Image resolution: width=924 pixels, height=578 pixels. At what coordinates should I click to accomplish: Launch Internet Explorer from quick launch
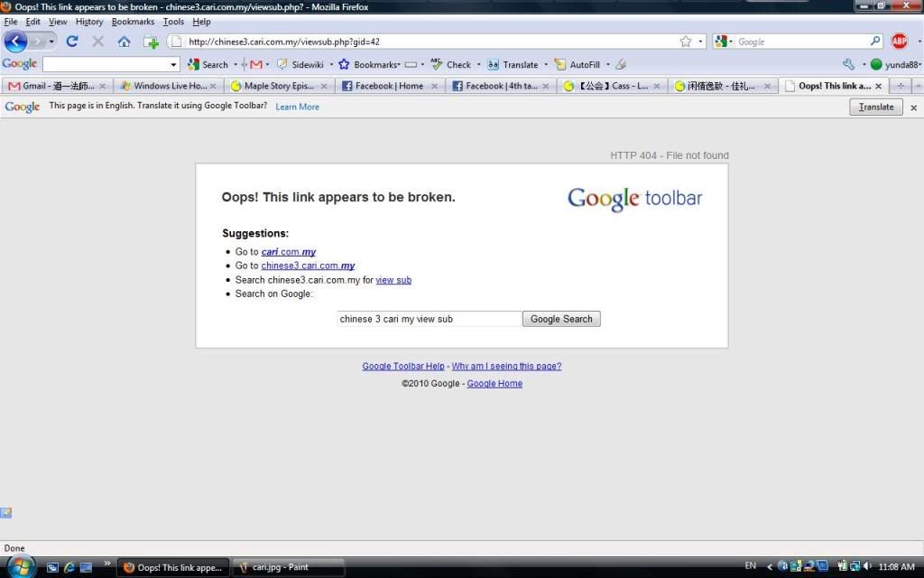coord(69,567)
